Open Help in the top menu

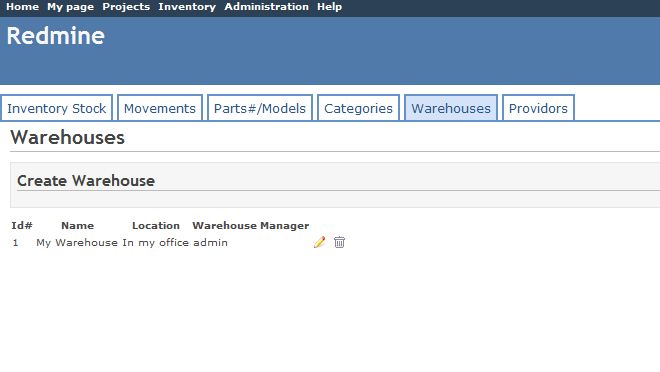point(329,7)
